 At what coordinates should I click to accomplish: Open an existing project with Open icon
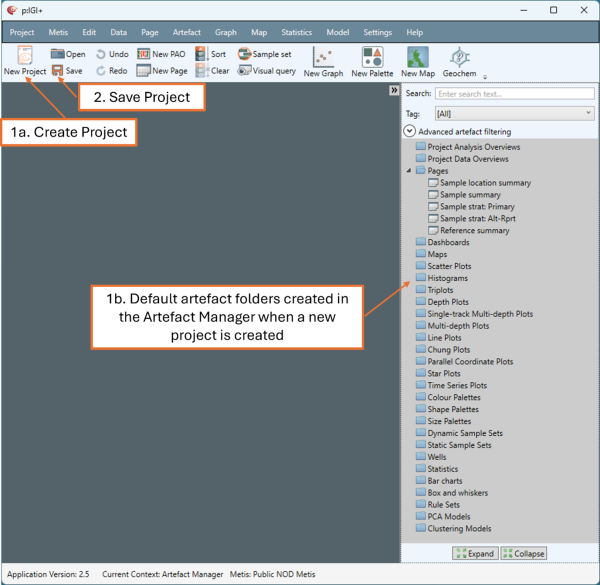[x=68, y=54]
